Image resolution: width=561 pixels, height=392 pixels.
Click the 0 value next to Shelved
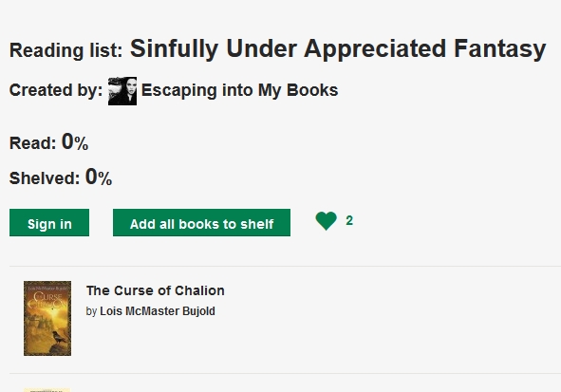91,177
